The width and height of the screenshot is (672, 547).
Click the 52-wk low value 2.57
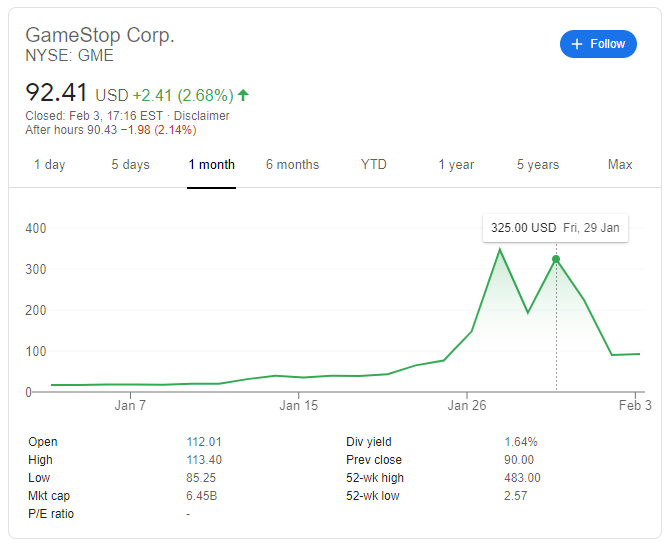[x=516, y=496]
